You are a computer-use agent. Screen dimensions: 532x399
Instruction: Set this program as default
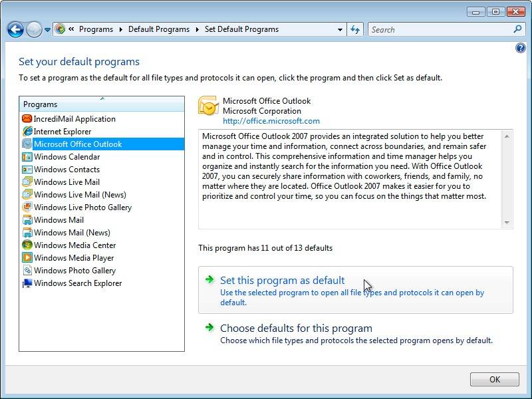(x=356, y=290)
